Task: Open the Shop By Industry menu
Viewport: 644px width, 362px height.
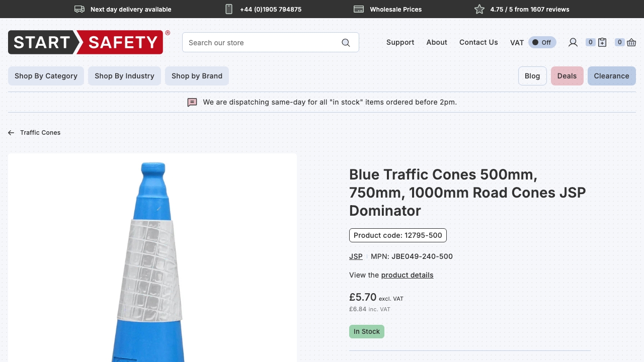Action: (124, 76)
